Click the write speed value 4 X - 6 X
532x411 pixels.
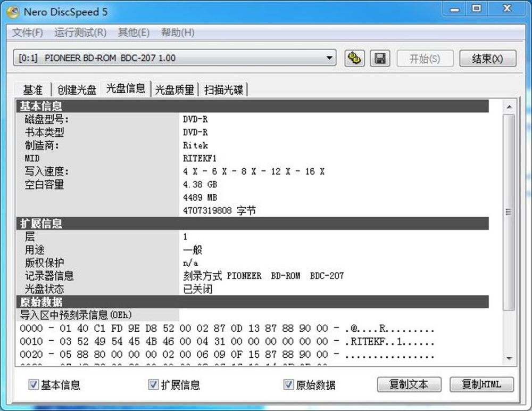click(253, 171)
